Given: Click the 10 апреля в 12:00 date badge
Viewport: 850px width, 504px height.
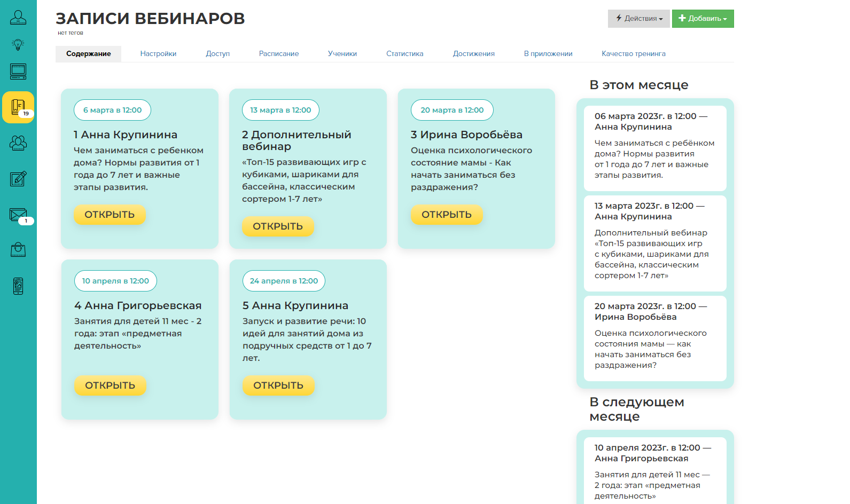Looking at the screenshot, I should 115,281.
